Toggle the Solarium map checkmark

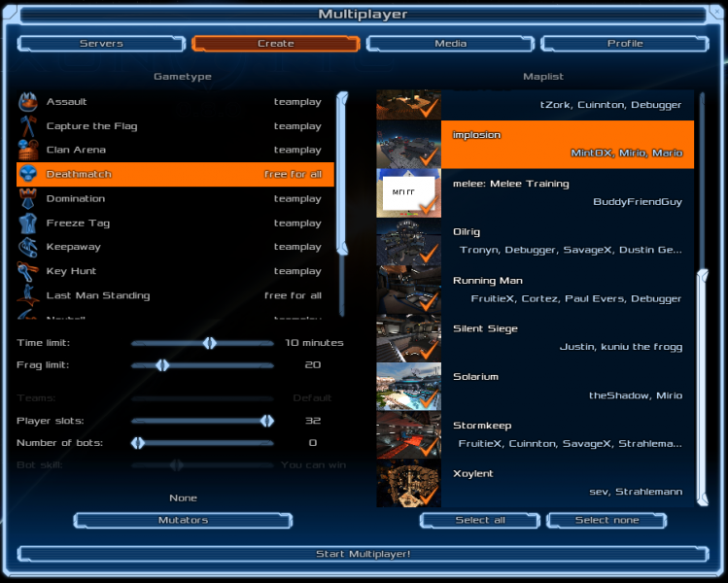pos(430,398)
